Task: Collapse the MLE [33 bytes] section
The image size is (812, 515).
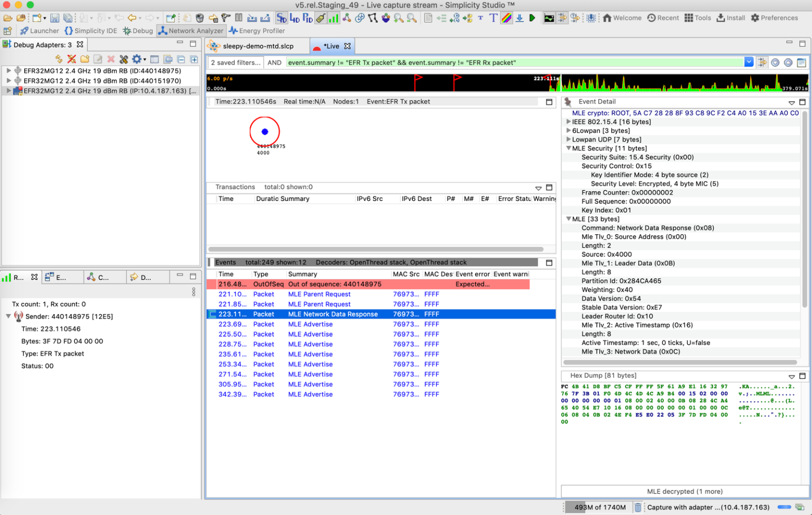Action: click(x=568, y=219)
